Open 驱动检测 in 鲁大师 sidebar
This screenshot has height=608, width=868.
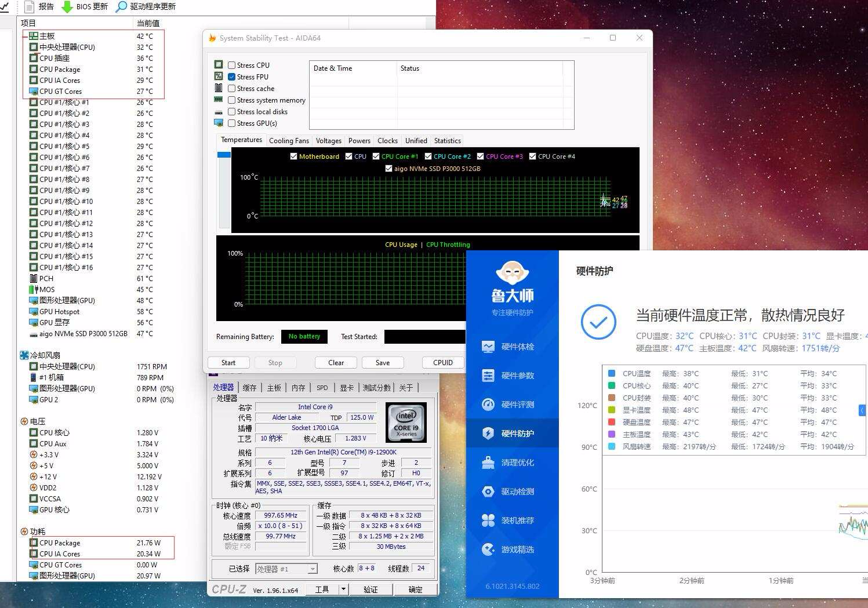(513, 492)
